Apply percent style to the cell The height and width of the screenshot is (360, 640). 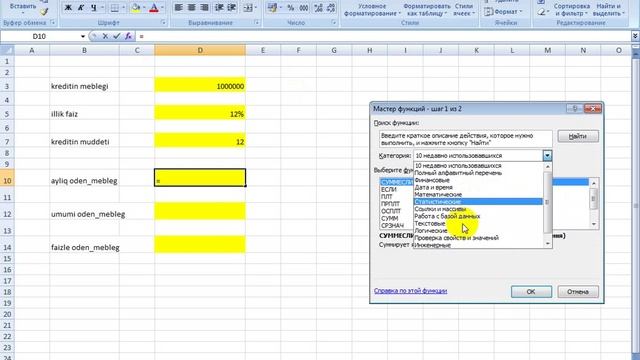pyautogui.click(x=291, y=8)
